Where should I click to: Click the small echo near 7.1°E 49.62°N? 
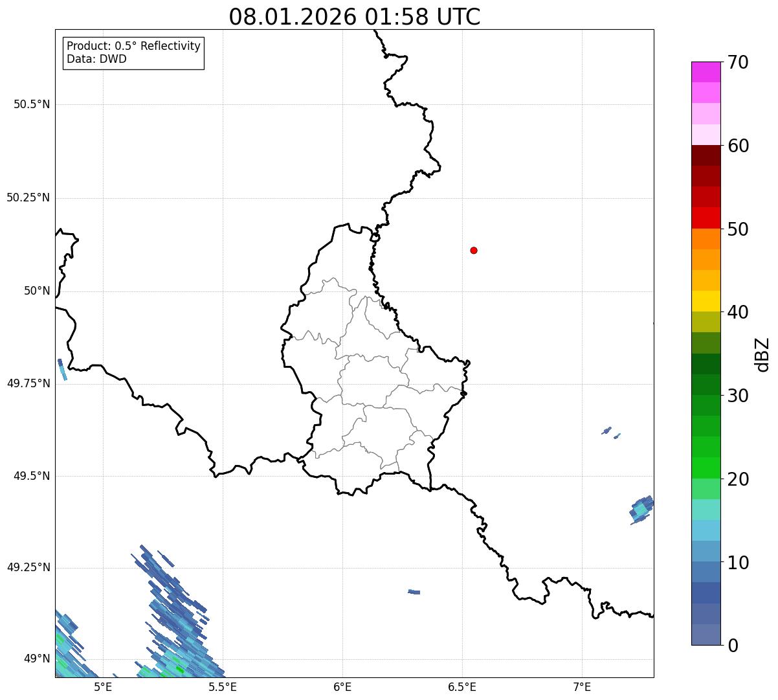click(x=607, y=431)
